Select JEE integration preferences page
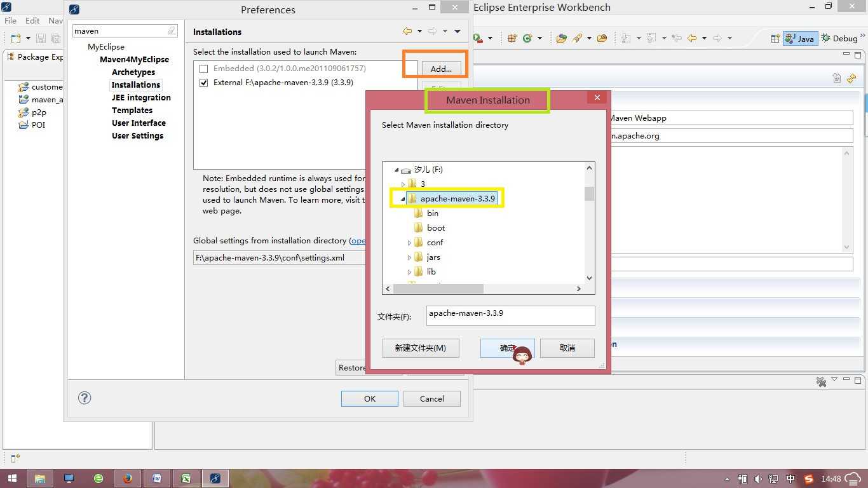Image resolution: width=868 pixels, height=488 pixels. 141,97
